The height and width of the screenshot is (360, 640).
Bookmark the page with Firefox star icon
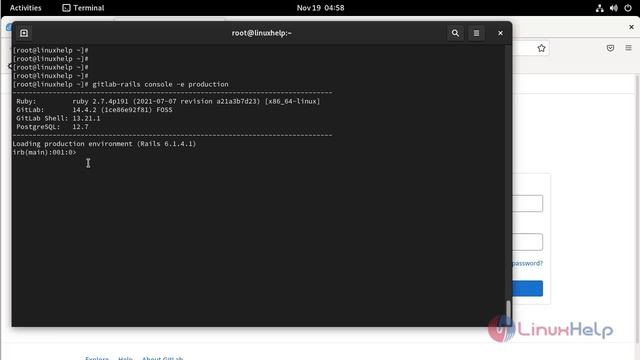point(541,48)
